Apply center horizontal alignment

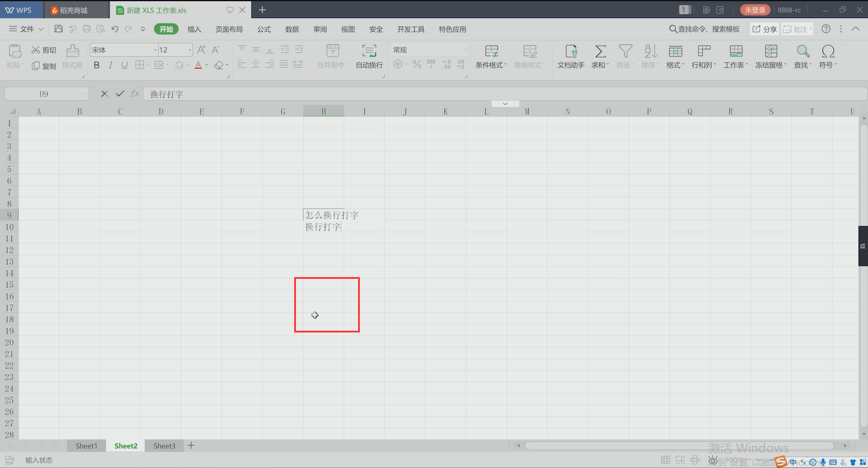[x=256, y=64]
